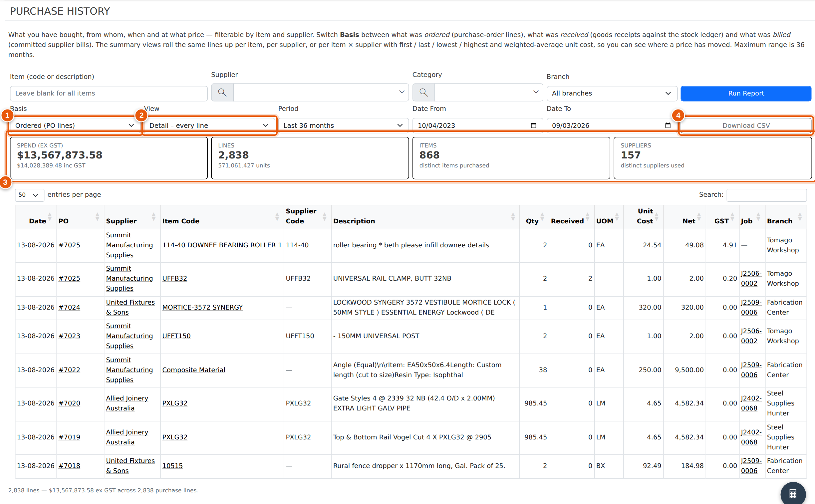
Task: Expand the Supplier dropdown
Action: click(402, 92)
